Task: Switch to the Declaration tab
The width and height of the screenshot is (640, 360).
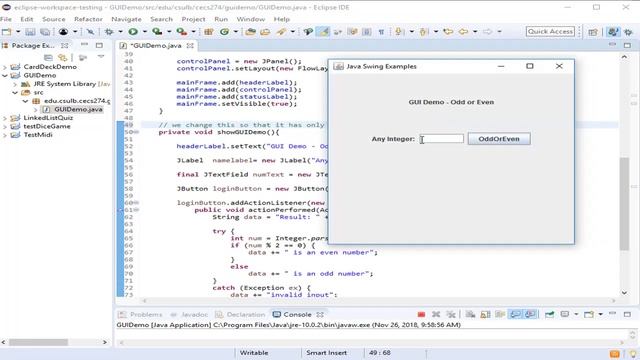Action: [240, 314]
